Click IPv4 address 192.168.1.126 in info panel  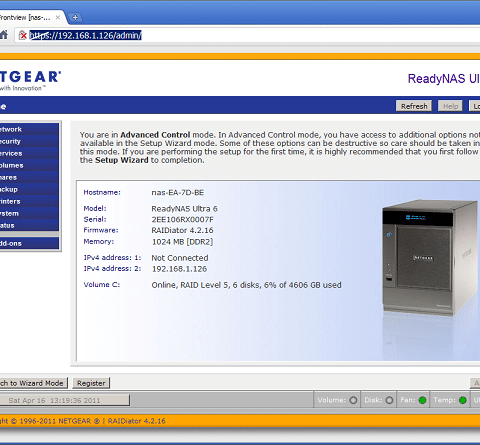pyautogui.click(x=179, y=269)
